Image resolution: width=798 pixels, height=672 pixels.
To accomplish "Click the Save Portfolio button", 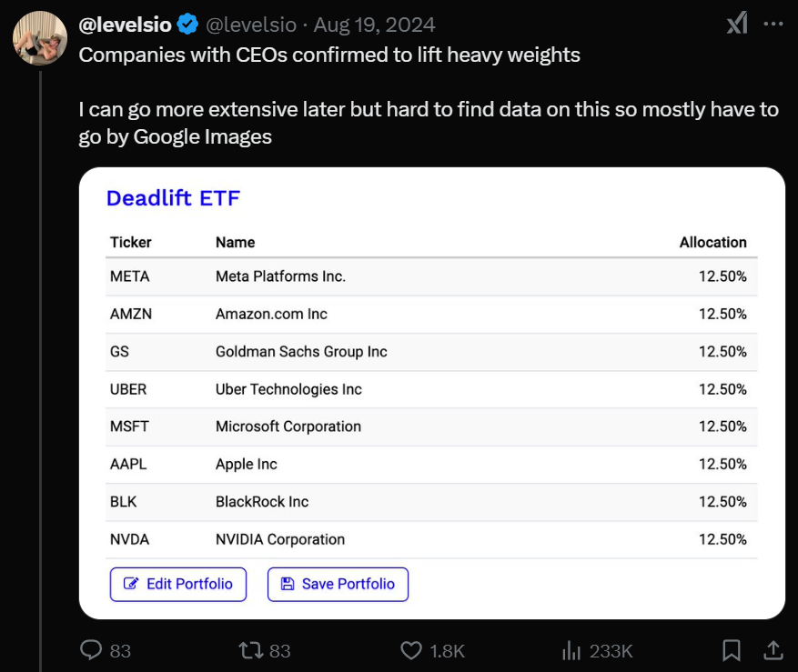I will (338, 584).
